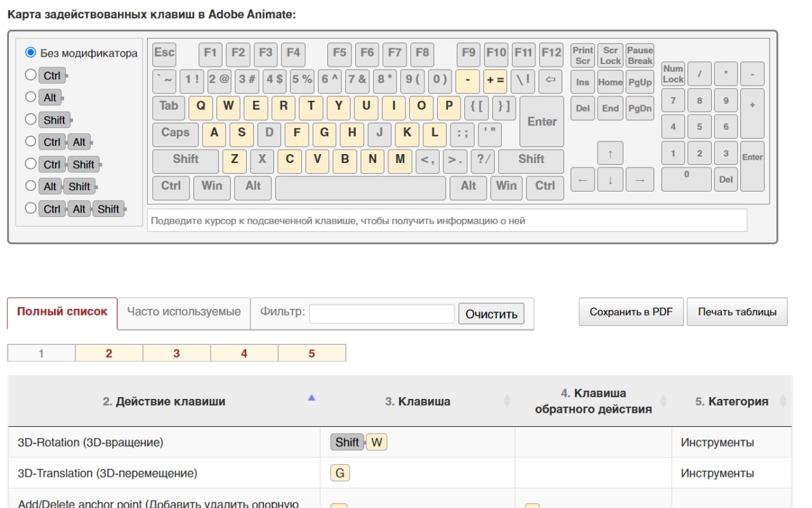Select the Alt modifier radio option

(x=30, y=97)
